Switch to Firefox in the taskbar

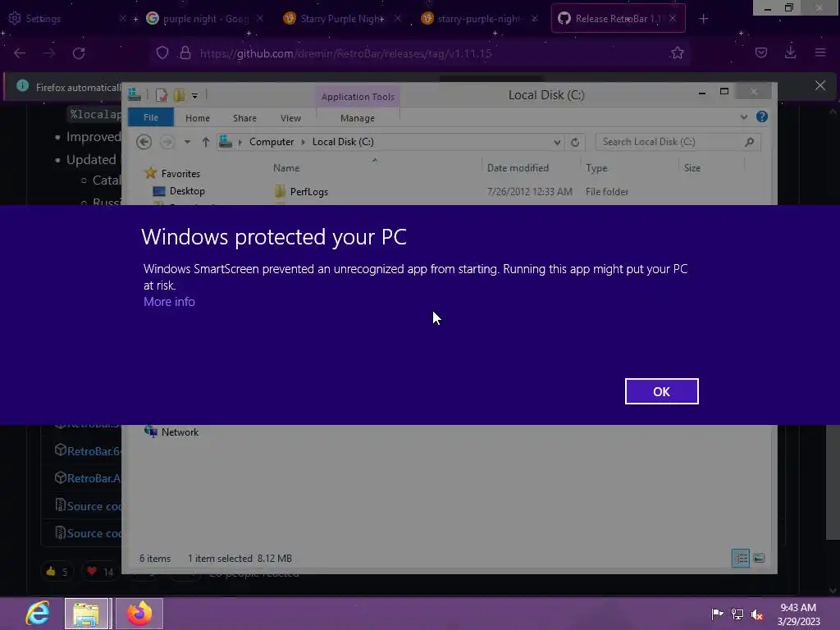(139, 614)
